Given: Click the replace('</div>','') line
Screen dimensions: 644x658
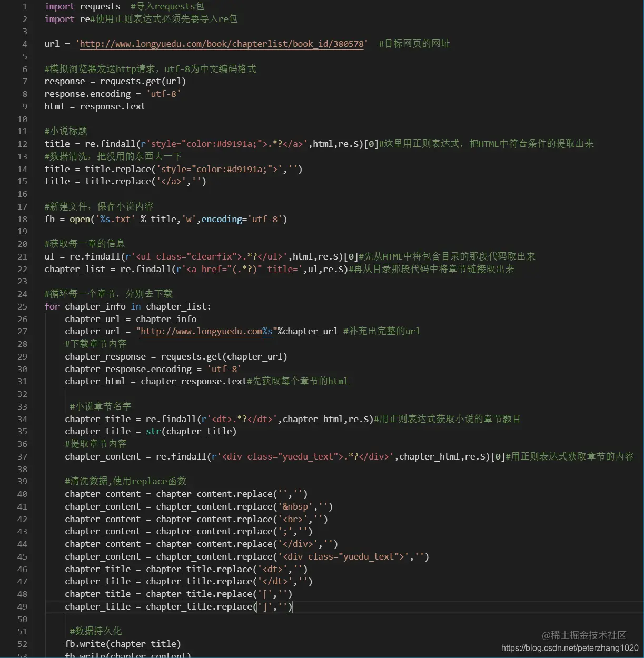Looking at the screenshot, I should (201, 544).
